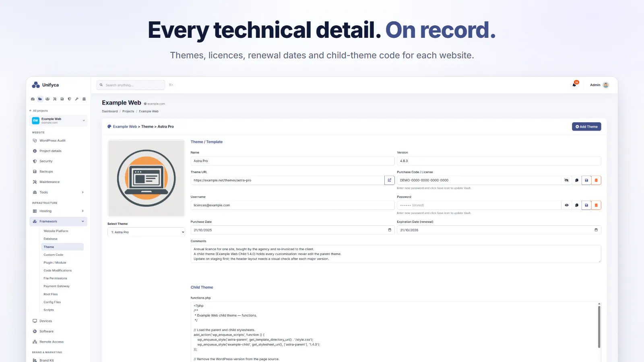Open Database under Framework
This screenshot has height=362, width=644.
50,239
